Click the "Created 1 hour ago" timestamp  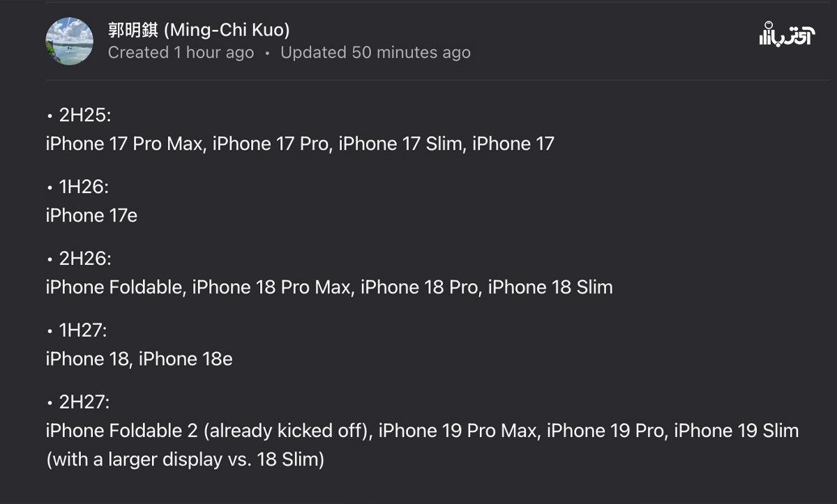point(181,53)
